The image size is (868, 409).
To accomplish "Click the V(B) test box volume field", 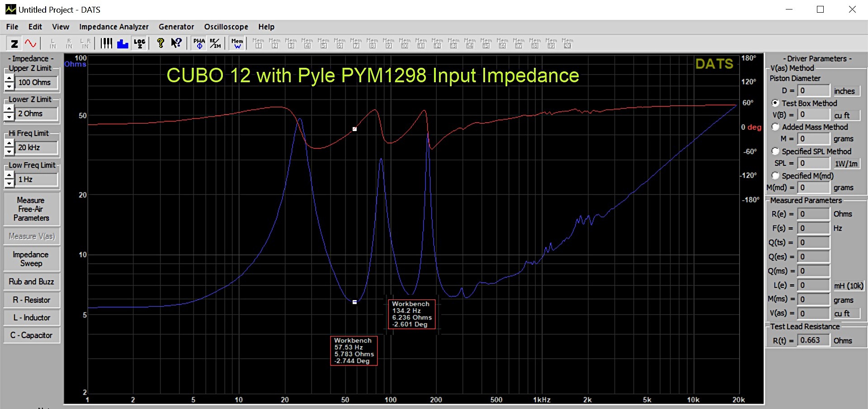I will [814, 115].
